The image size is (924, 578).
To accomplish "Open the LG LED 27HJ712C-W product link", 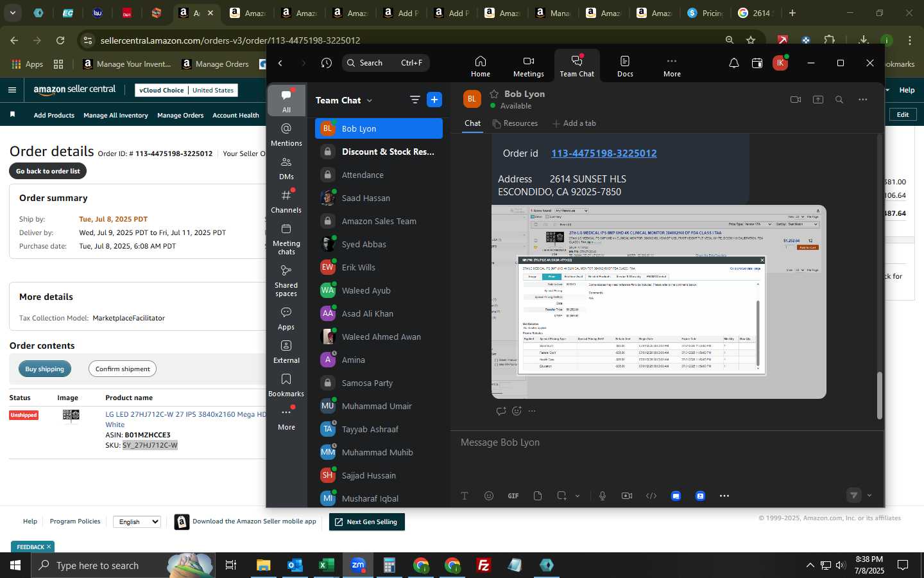I will [185, 419].
